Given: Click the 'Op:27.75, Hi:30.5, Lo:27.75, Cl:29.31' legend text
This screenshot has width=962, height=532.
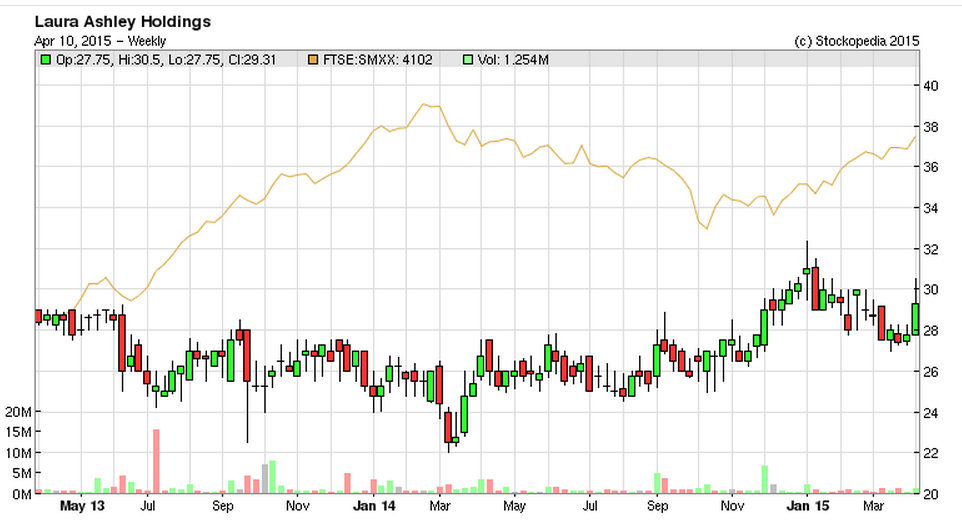Looking at the screenshot, I should coord(166,60).
